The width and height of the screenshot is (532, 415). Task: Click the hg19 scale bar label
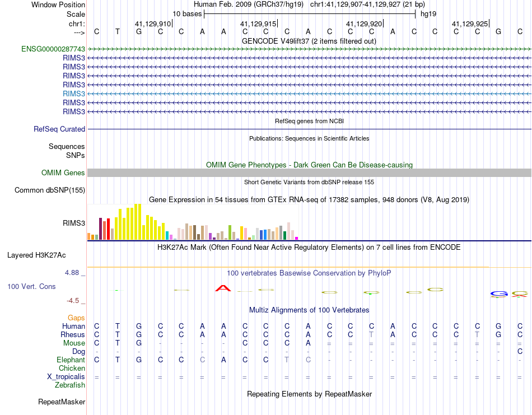pyautogui.click(x=428, y=14)
